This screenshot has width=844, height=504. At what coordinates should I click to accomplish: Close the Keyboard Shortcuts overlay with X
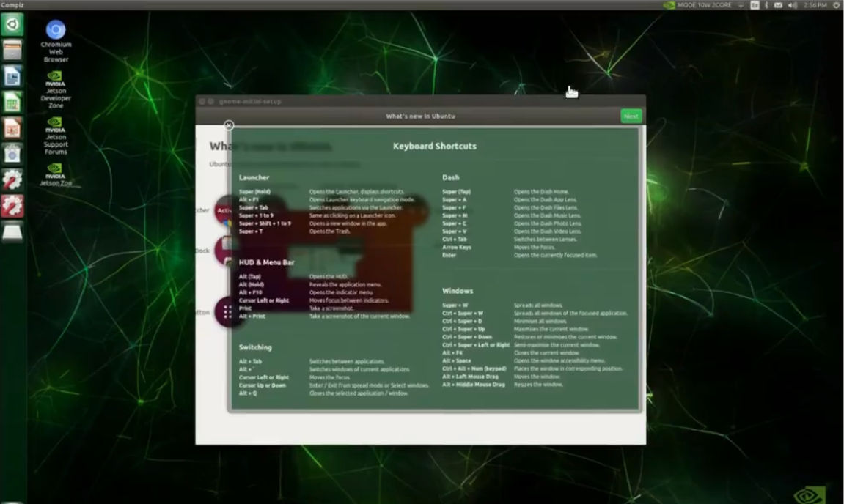click(229, 125)
